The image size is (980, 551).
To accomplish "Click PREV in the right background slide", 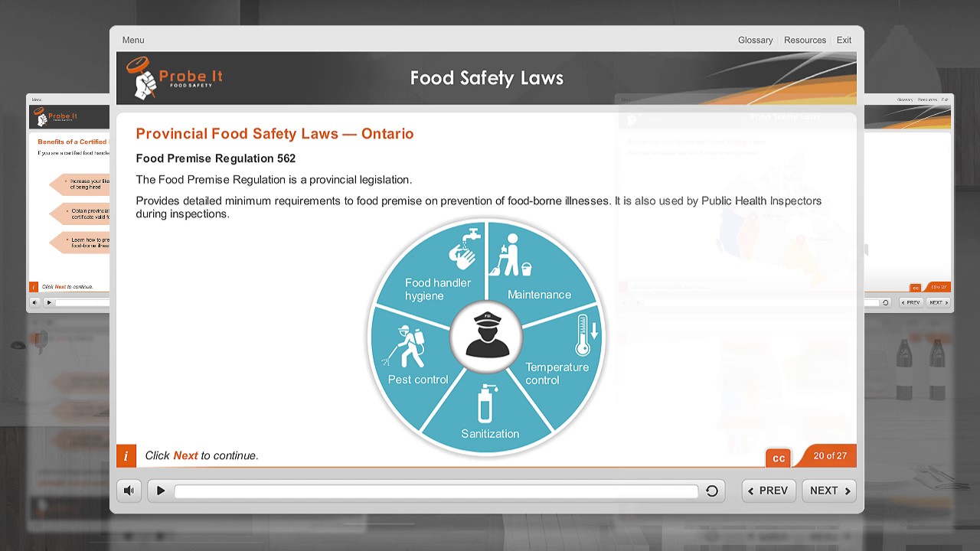I will point(911,302).
